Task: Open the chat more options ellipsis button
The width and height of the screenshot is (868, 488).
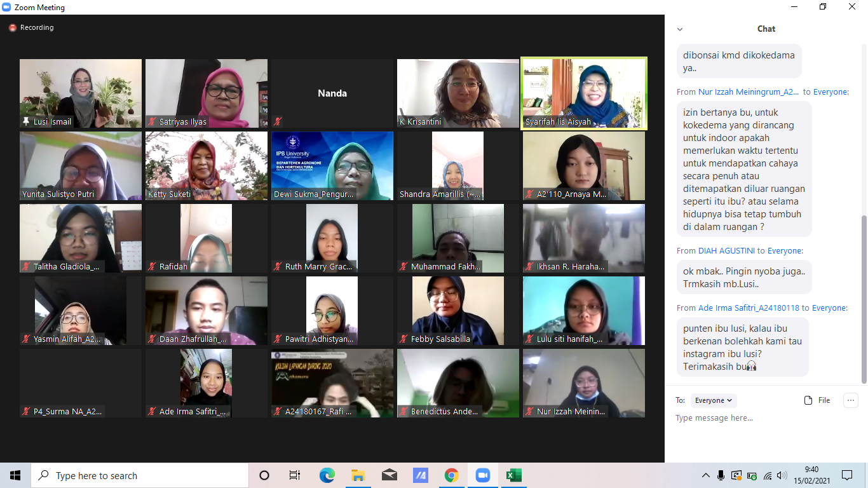Action: point(850,400)
